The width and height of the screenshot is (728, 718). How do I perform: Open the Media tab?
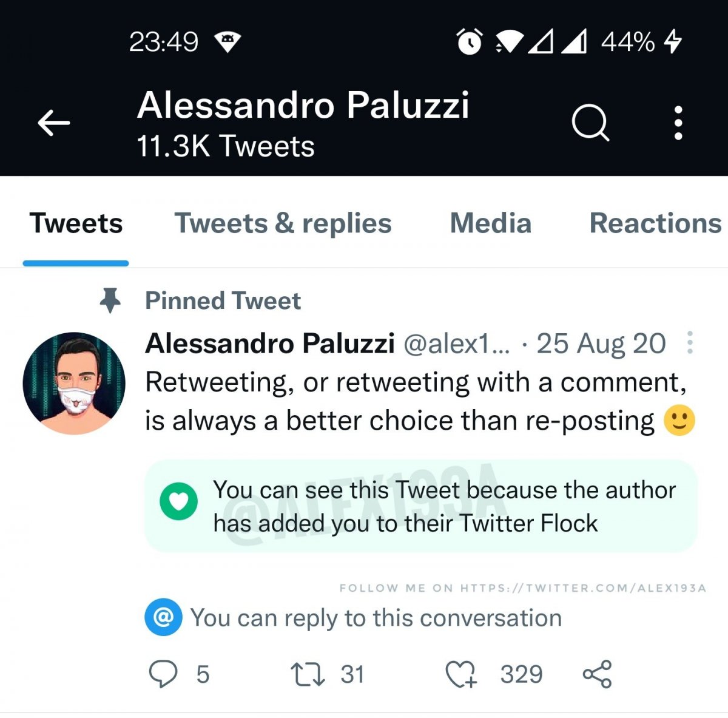(x=490, y=223)
